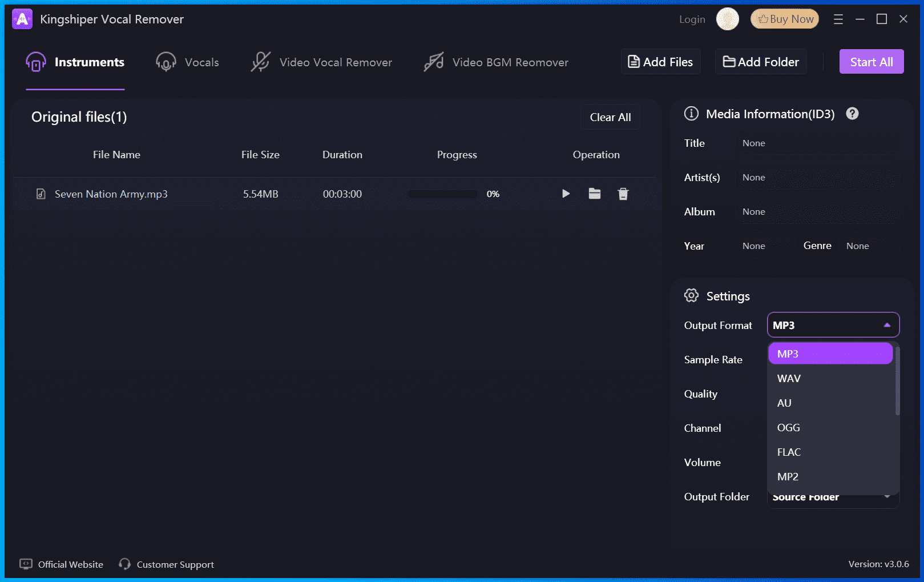Click the Version: v3.0.6 label

tap(879, 564)
